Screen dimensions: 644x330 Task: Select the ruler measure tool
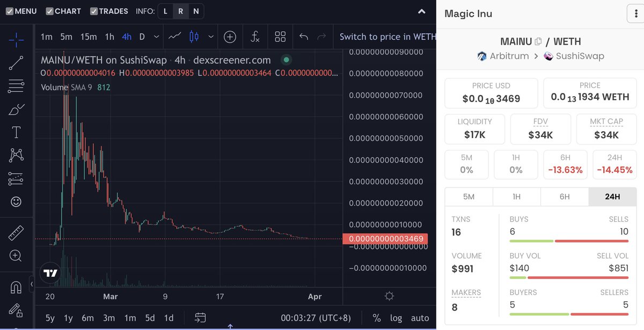(16, 233)
